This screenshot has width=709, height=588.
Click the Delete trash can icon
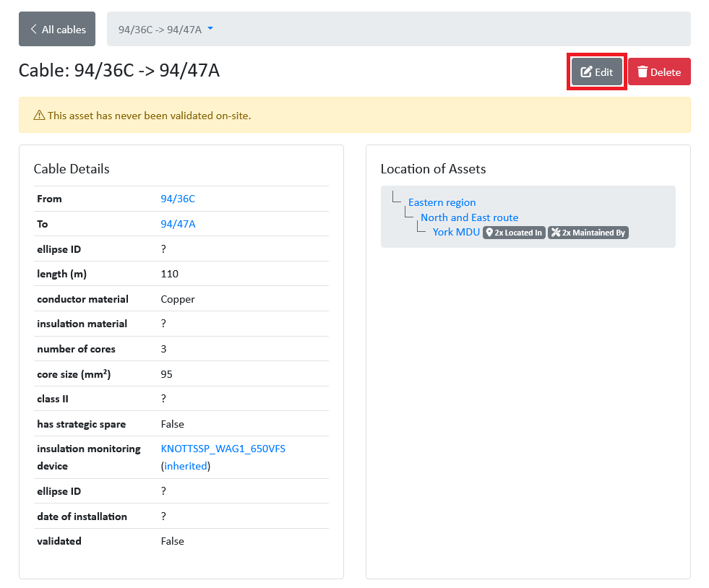click(642, 72)
